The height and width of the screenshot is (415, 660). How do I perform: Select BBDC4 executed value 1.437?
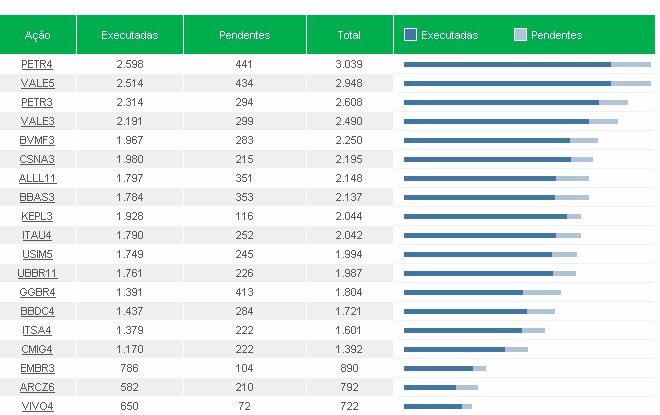pos(130,311)
